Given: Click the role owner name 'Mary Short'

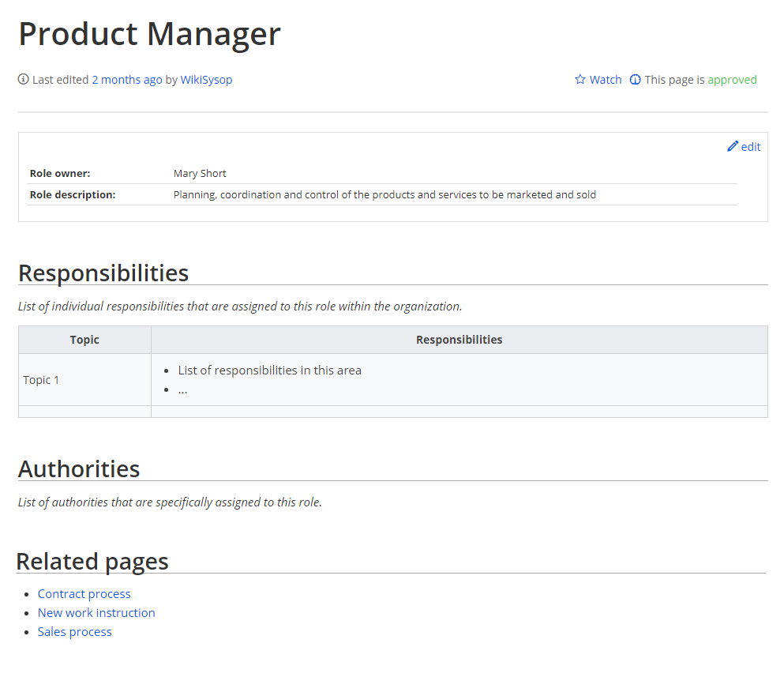Looking at the screenshot, I should click(x=200, y=173).
